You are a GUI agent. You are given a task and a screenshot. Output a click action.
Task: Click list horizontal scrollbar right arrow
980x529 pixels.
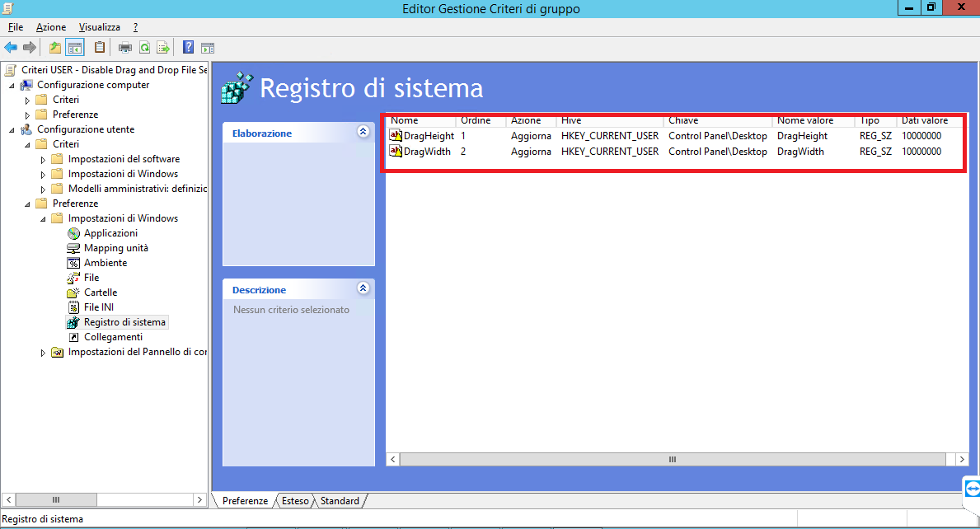click(962, 459)
